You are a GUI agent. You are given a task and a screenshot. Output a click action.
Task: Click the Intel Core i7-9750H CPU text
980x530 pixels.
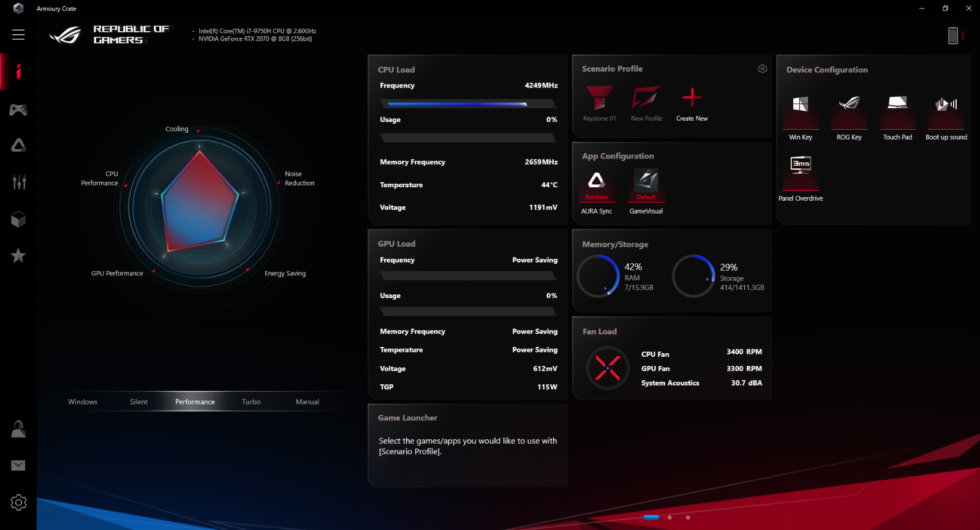[257, 31]
